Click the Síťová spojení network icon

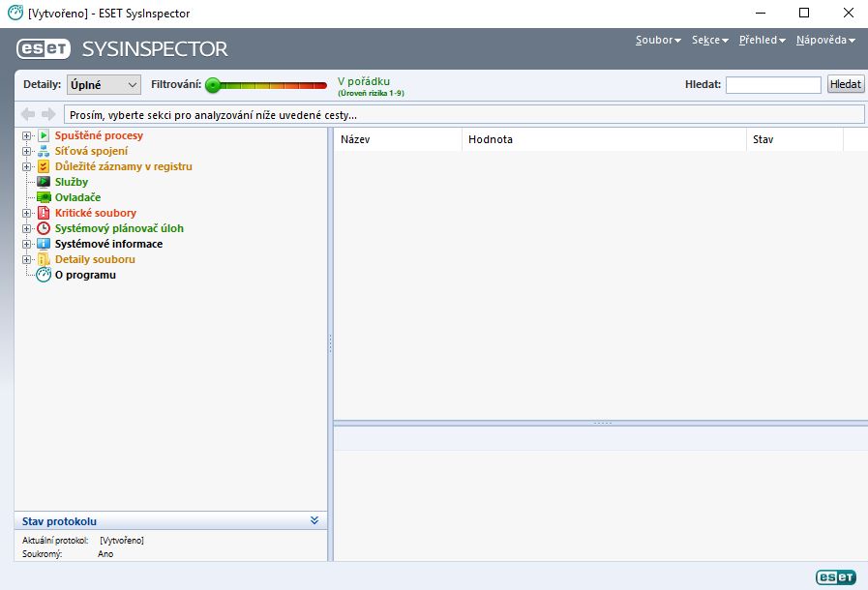[x=44, y=151]
